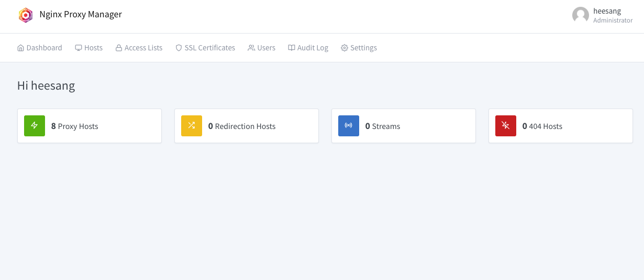Image resolution: width=644 pixels, height=280 pixels.
Task: Click the heesang username label
Action: click(607, 11)
